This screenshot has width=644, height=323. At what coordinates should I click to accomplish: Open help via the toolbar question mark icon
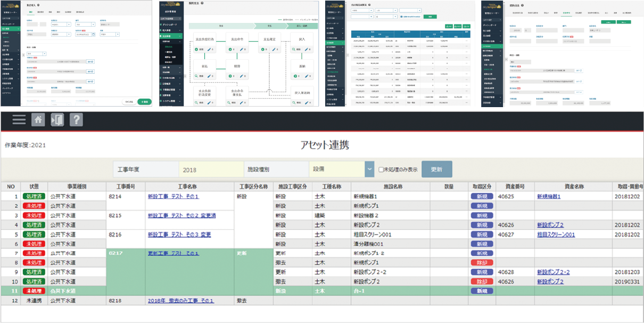[x=76, y=119]
